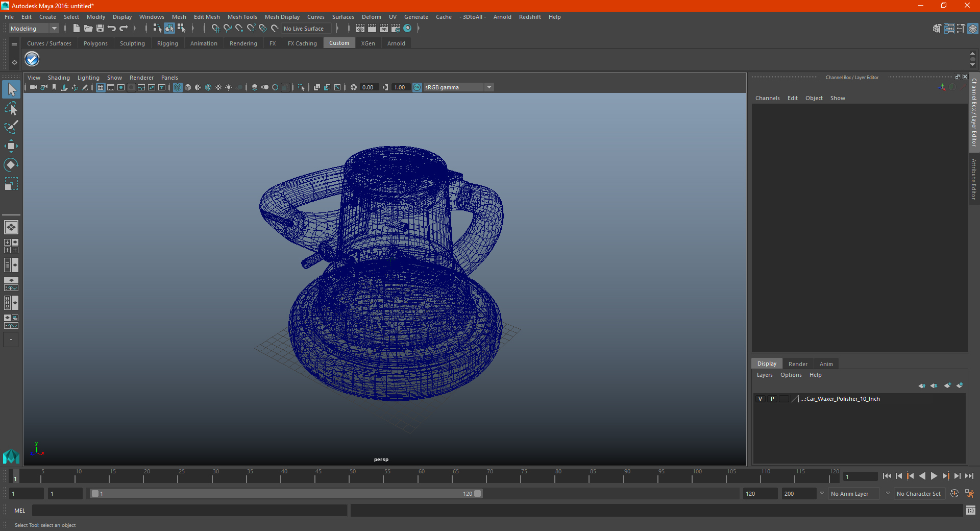980x531 pixels.
Task: Activate the Rotate tool
Action: click(x=11, y=164)
